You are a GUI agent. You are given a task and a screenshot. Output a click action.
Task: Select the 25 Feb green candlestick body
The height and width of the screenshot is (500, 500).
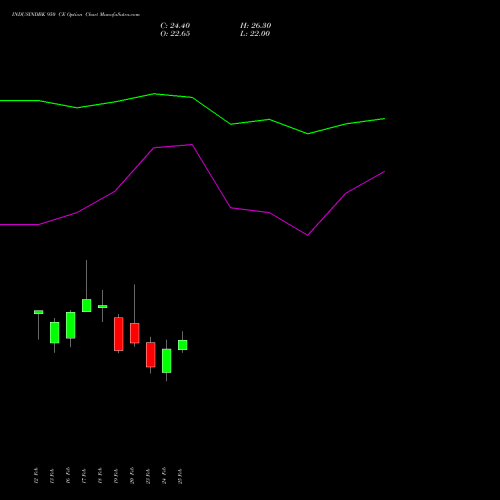pyautogui.click(x=183, y=345)
